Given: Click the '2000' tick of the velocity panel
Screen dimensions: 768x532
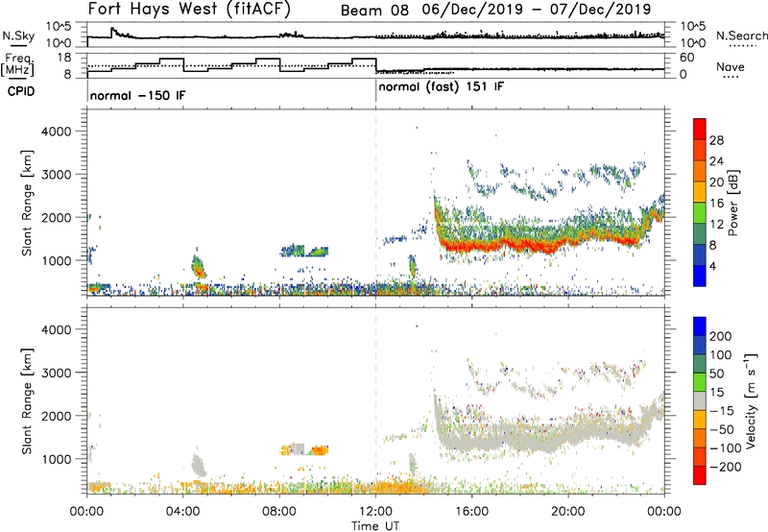Looking at the screenshot, I should tap(57, 416).
